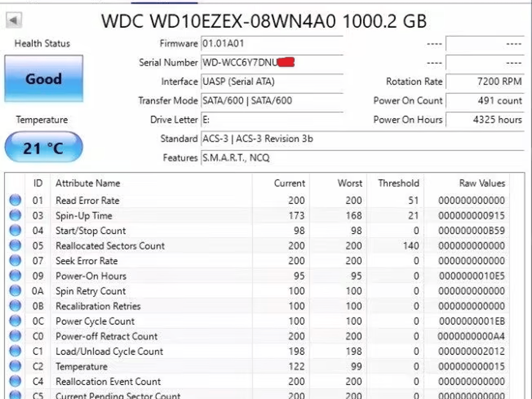Click the status indicator for Spin-Up Time
The height and width of the screenshot is (399, 532).
(x=16, y=215)
